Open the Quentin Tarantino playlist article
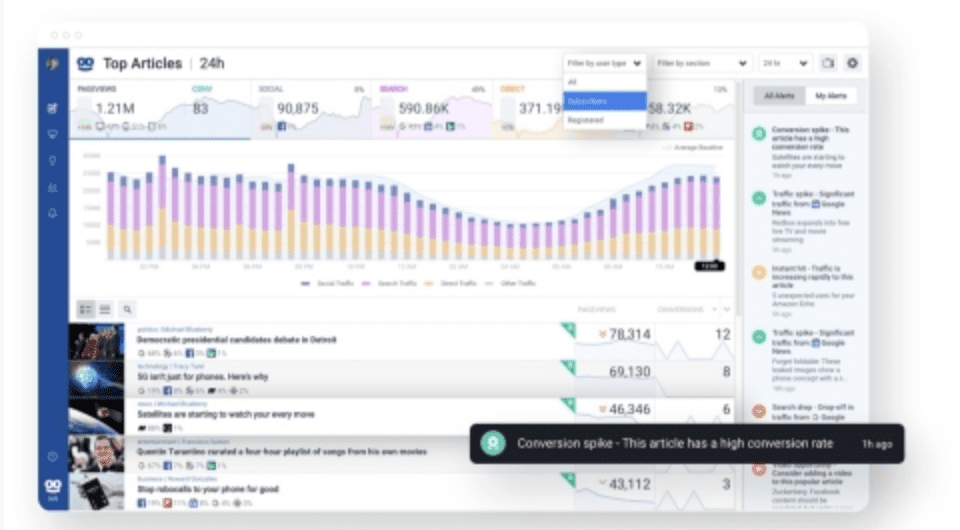Viewport: 960px width, 530px height. click(282, 452)
